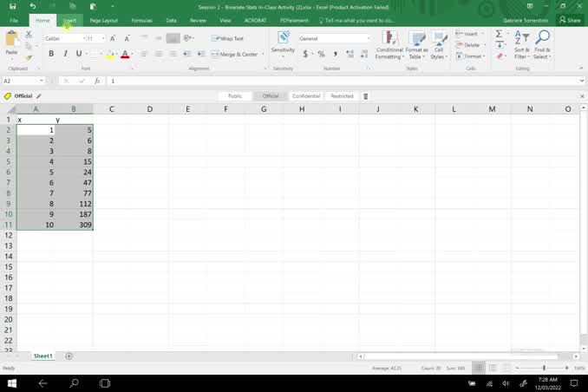Expand the font name dropdown
The height and width of the screenshot is (392, 588).
click(83, 38)
